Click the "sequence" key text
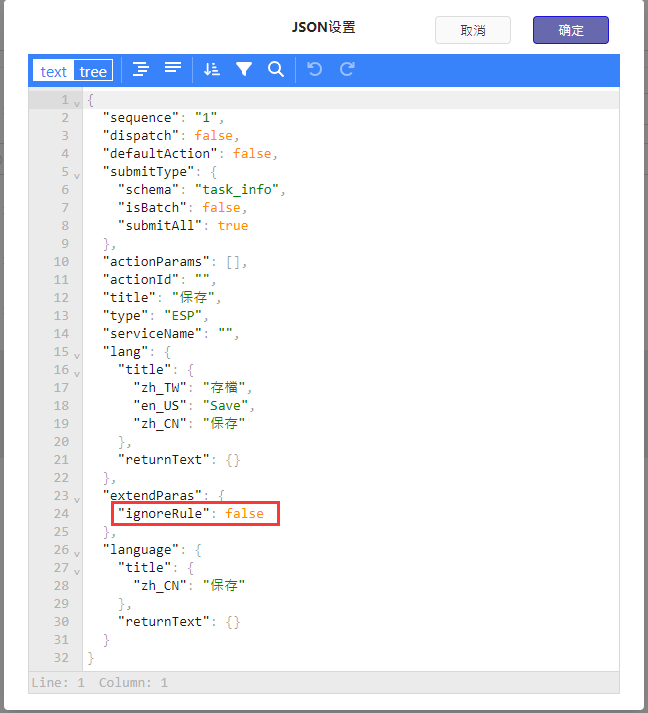The width and height of the screenshot is (648, 713). click(x=141, y=118)
